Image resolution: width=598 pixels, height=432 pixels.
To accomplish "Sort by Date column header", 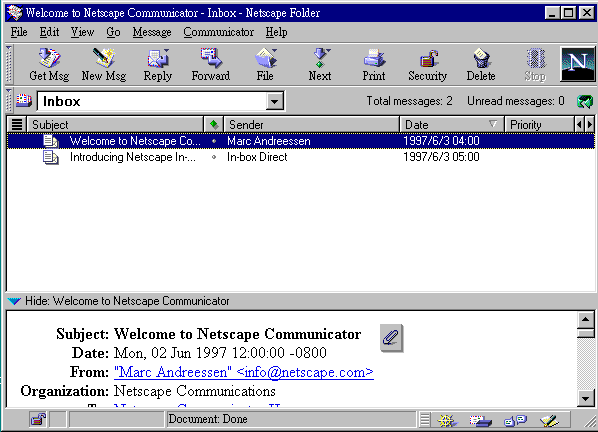I will [x=452, y=124].
